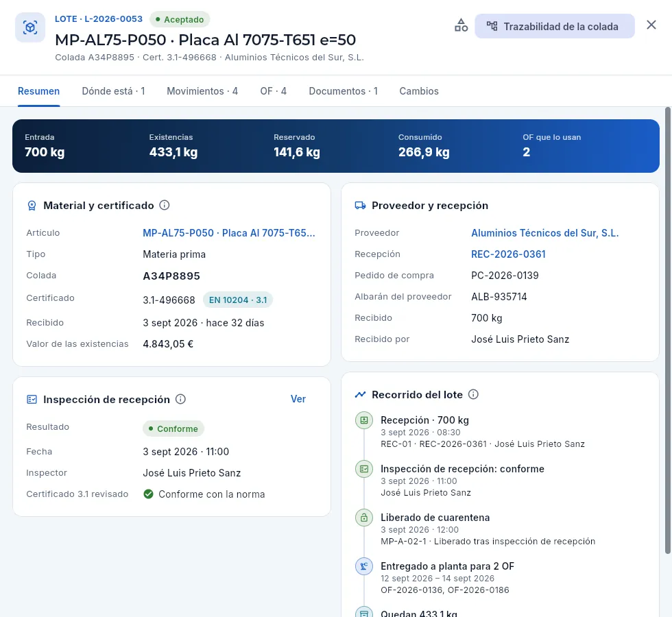Click the colada value A34P8895 in Material card
This screenshot has width=672, height=617.
pyautogui.click(x=171, y=276)
